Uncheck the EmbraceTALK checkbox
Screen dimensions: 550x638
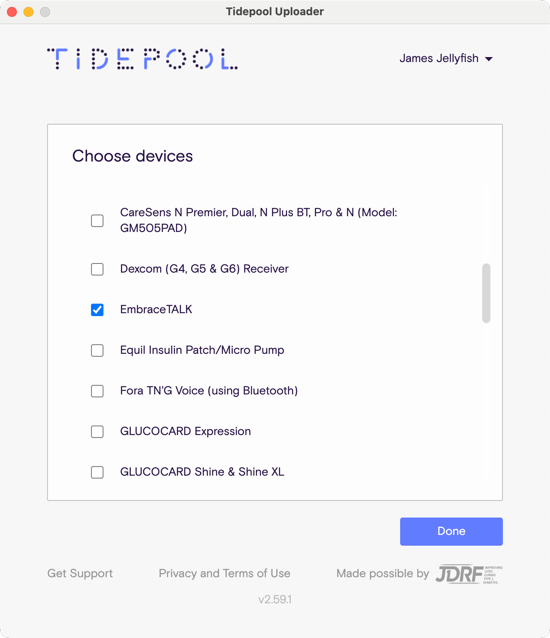point(97,310)
